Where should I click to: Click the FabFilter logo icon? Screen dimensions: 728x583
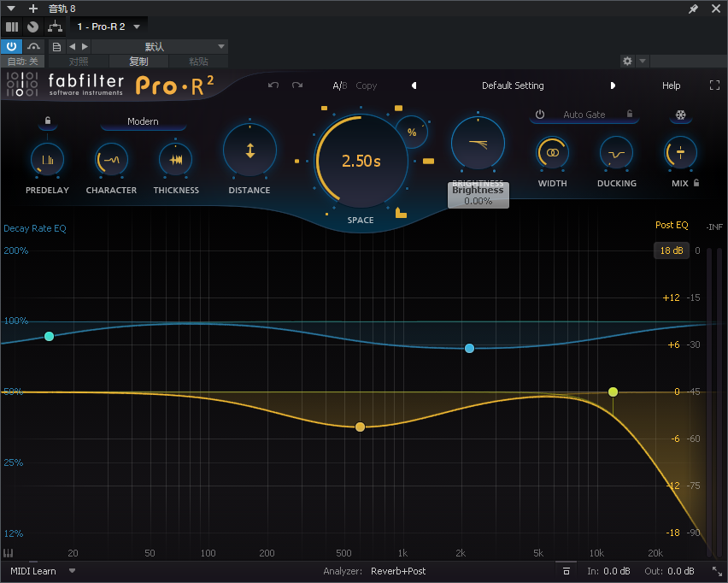[22, 84]
